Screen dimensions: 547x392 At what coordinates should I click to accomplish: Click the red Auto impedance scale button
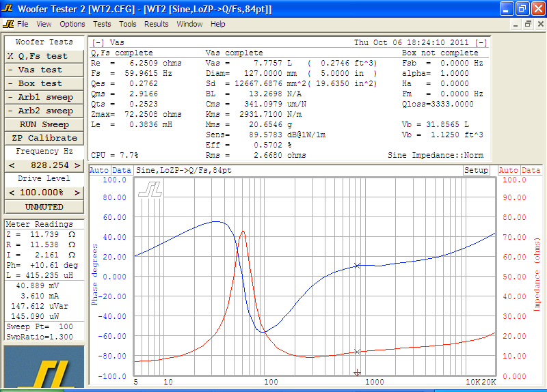[x=508, y=170]
